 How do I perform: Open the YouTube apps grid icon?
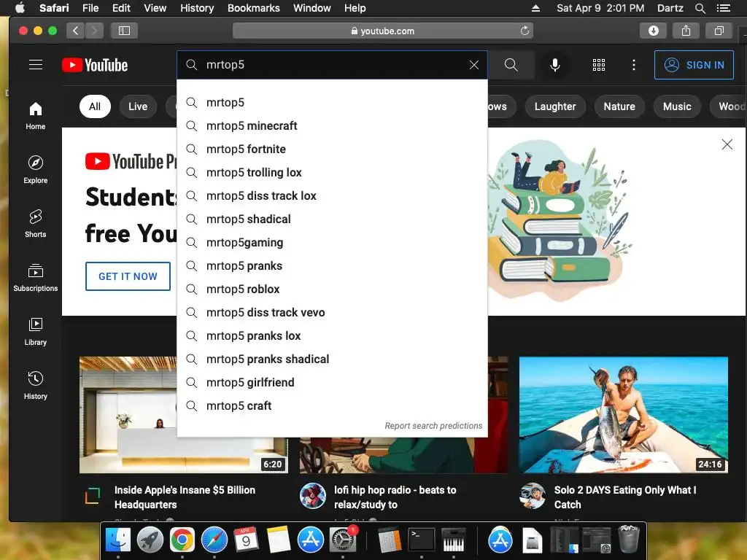click(599, 65)
